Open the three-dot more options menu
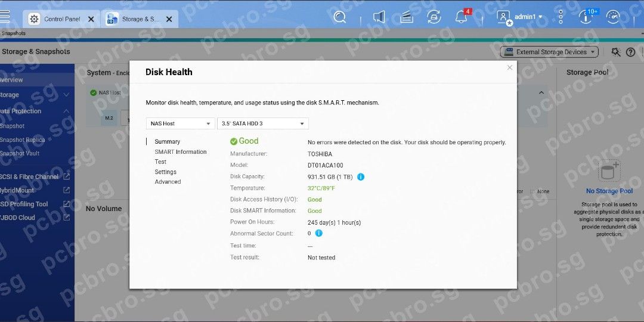Image resolution: width=644 pixels, height=322 pixels. 561,17
